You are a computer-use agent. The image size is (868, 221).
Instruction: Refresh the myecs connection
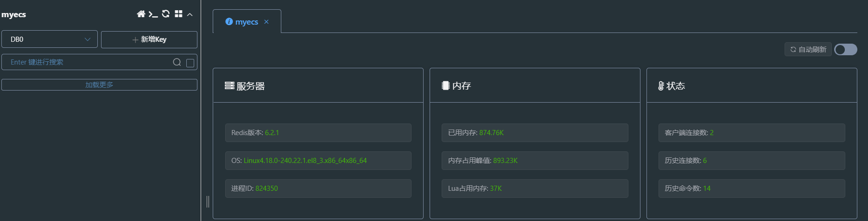click(166, 14)
